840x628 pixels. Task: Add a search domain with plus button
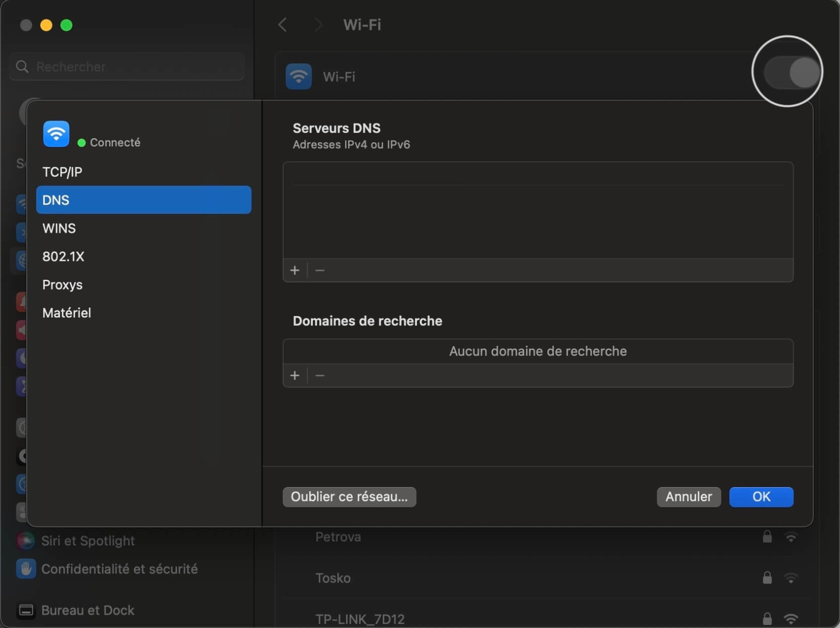[295, 375]
